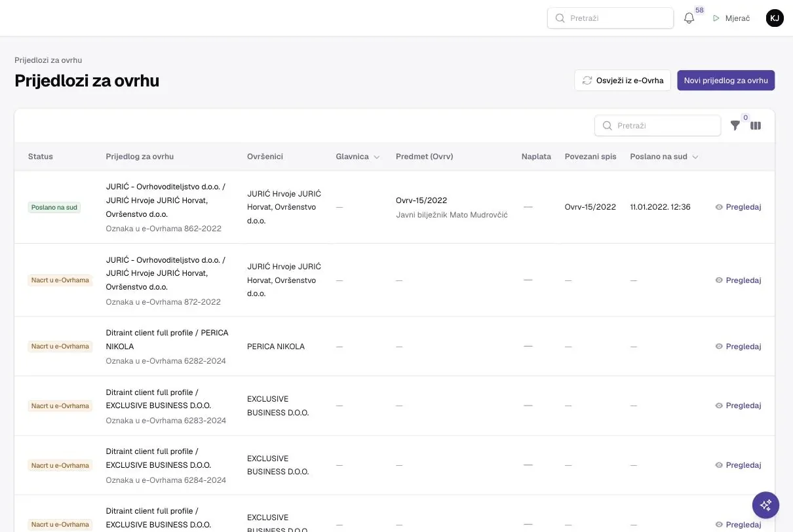Start the Mjerač timer
The height and width of the screenshot is (532, 793).
tap(731, 18)
